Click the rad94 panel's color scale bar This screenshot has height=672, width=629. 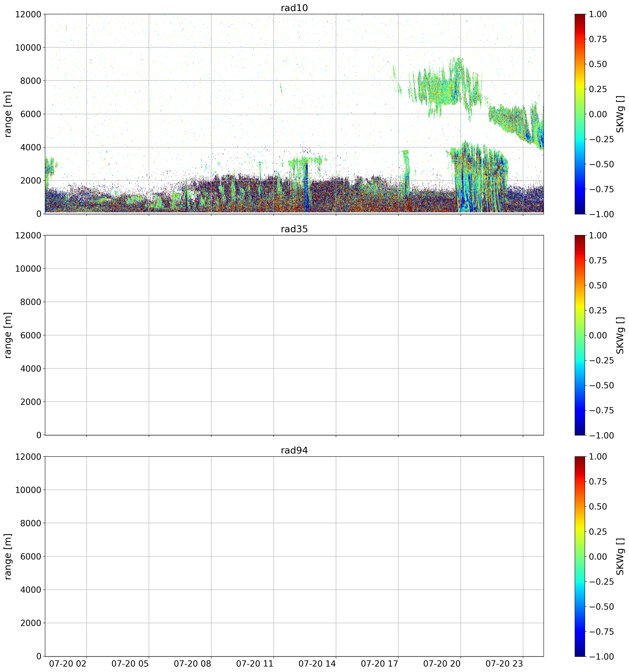pos(579,556)
